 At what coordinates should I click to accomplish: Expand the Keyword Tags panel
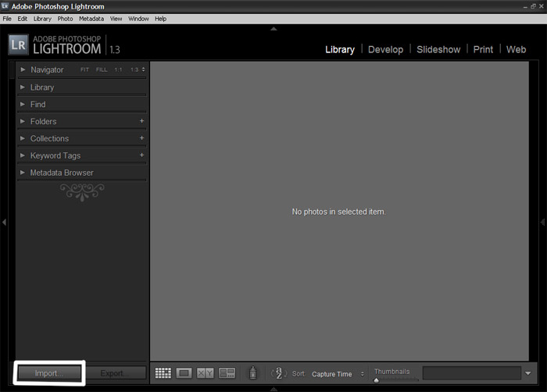[23, 155]
